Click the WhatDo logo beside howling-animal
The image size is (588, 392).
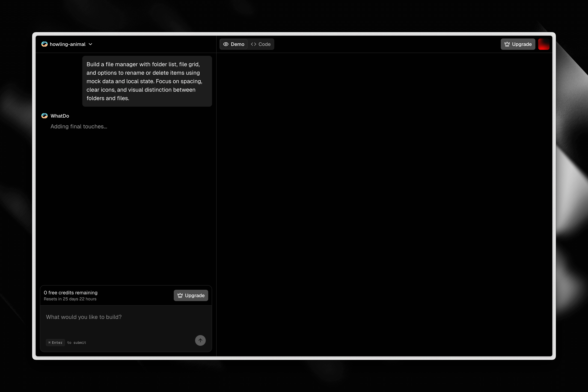(44, 44)
